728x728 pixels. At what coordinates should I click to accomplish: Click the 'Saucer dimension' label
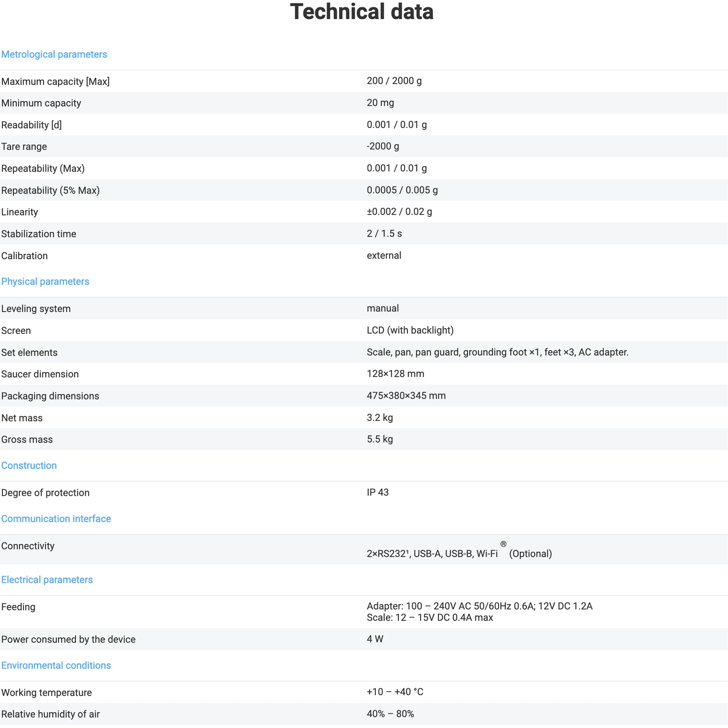pos(40,374)
